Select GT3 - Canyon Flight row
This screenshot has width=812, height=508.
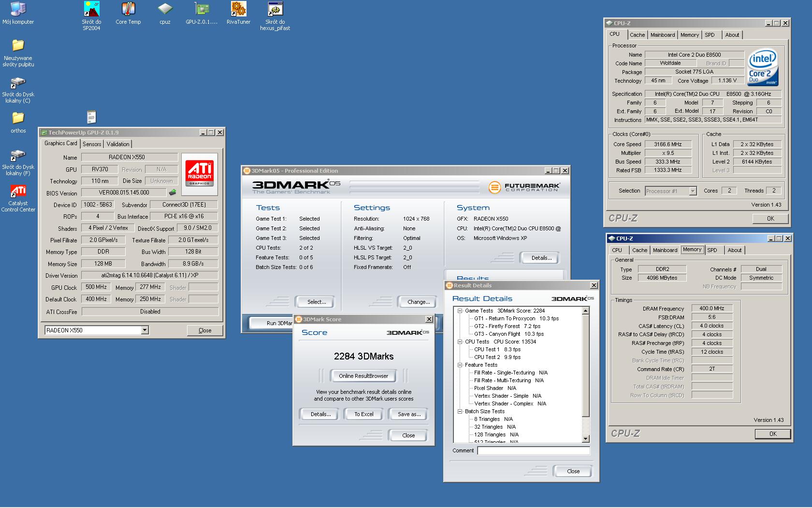click(508, 334)
